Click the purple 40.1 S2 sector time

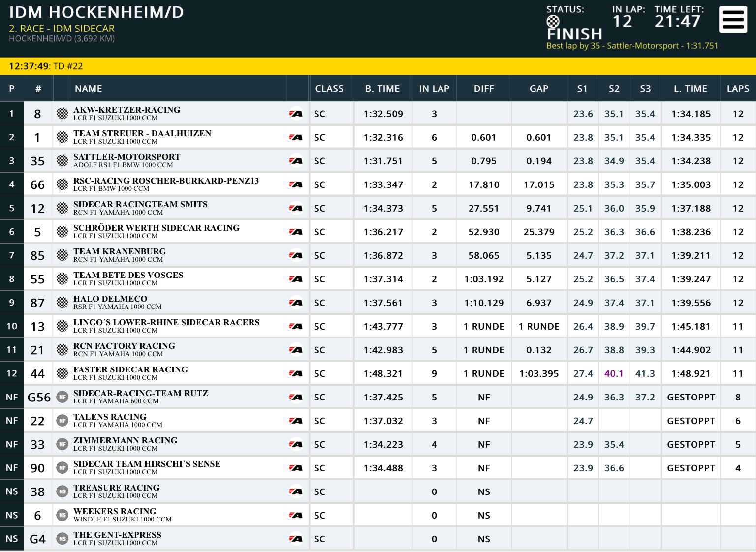coord(614,373)
